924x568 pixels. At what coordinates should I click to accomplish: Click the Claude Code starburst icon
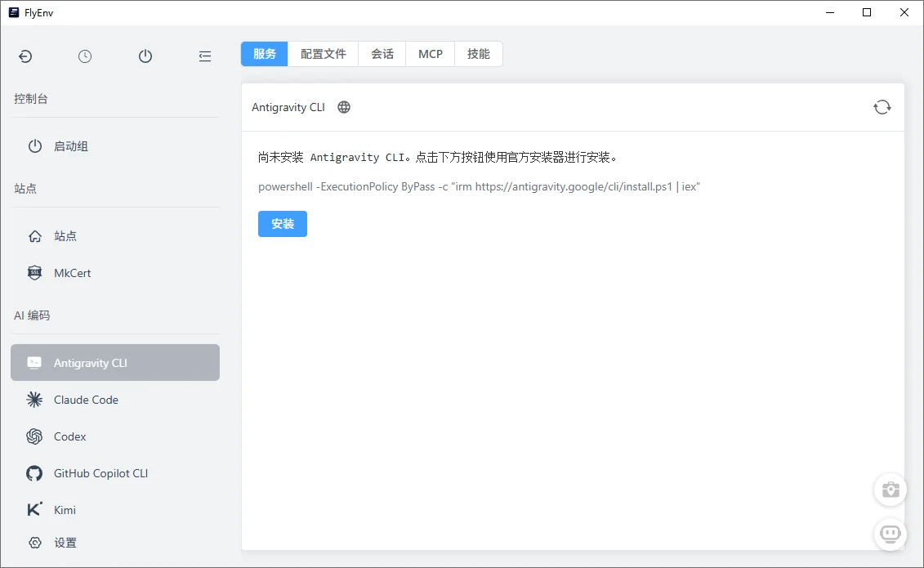point(35,400)
